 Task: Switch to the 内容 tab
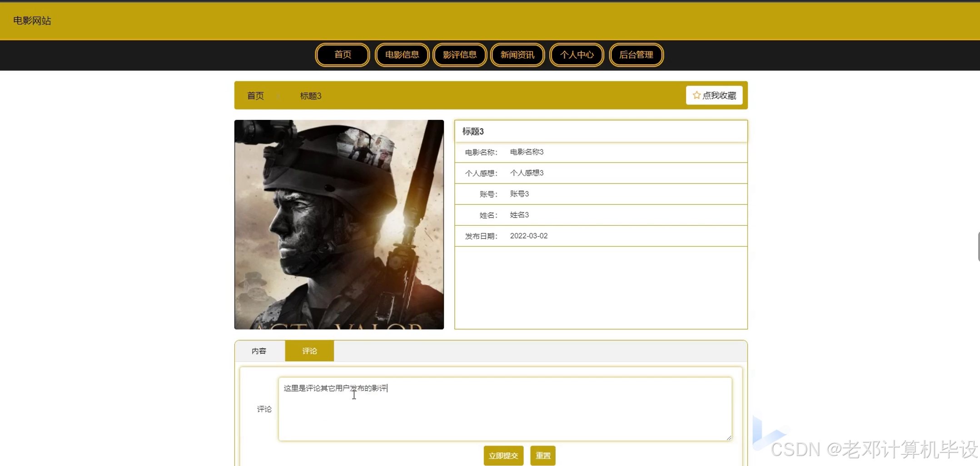click(x=259, y=351)
